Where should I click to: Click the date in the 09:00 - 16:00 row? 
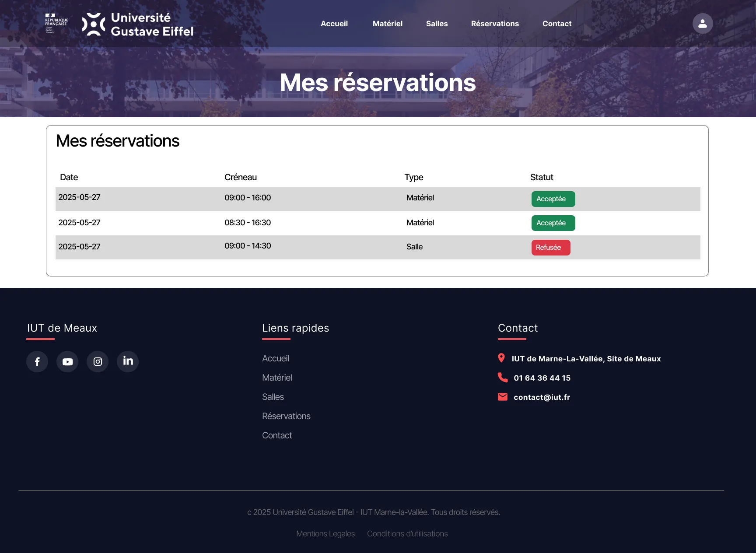click(79, 197)
